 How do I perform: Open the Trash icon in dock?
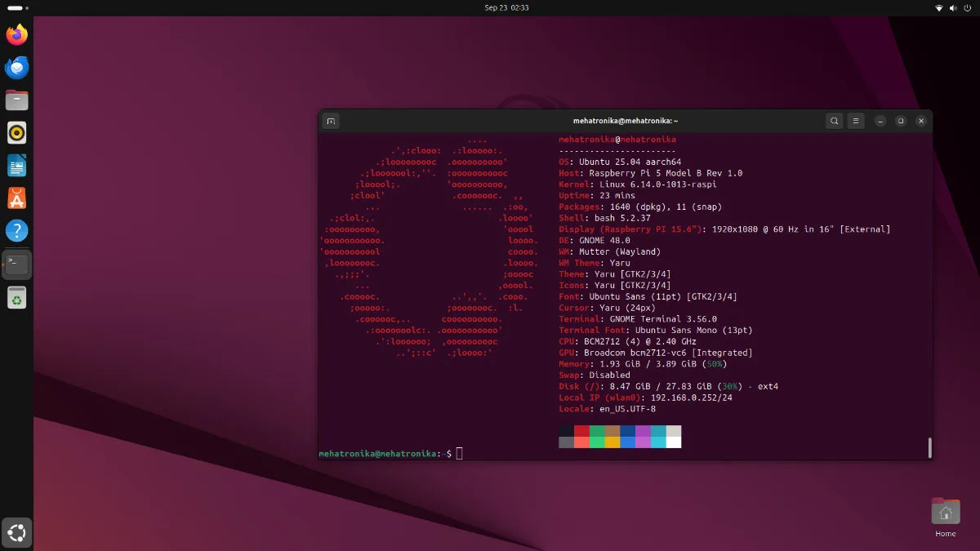(x=16, y=298)
